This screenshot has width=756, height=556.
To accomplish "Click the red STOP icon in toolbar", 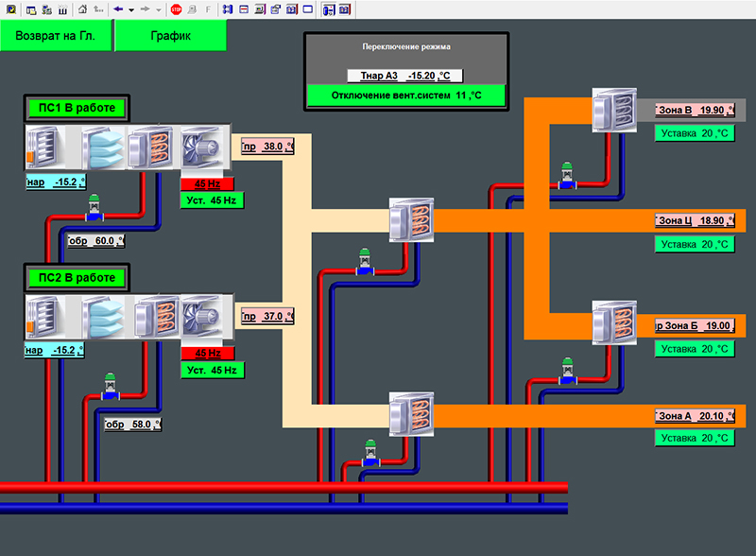I will 177,9.
